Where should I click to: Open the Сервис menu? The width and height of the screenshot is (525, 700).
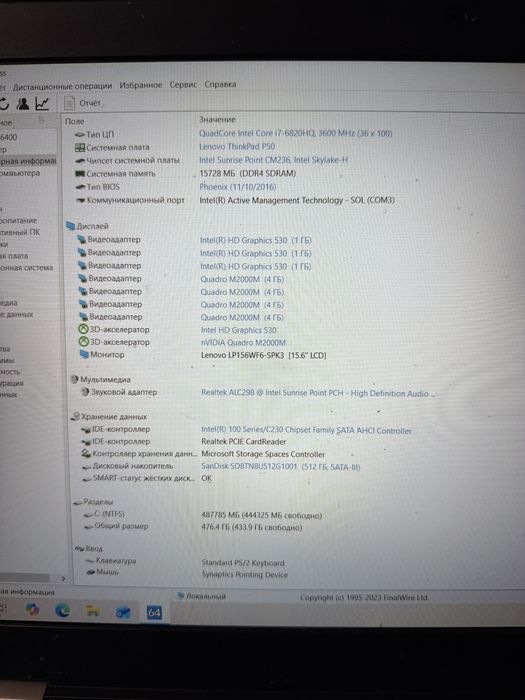click(x=183, y=84)
